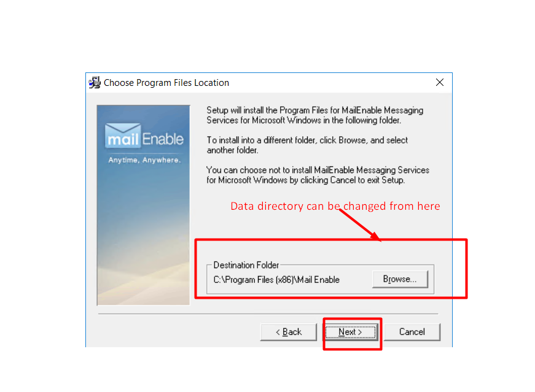Click the "Anytime, Anywhere." tagline
This screenshot has width=535, height=392.
pyautogui.click(x=144, y=160)
